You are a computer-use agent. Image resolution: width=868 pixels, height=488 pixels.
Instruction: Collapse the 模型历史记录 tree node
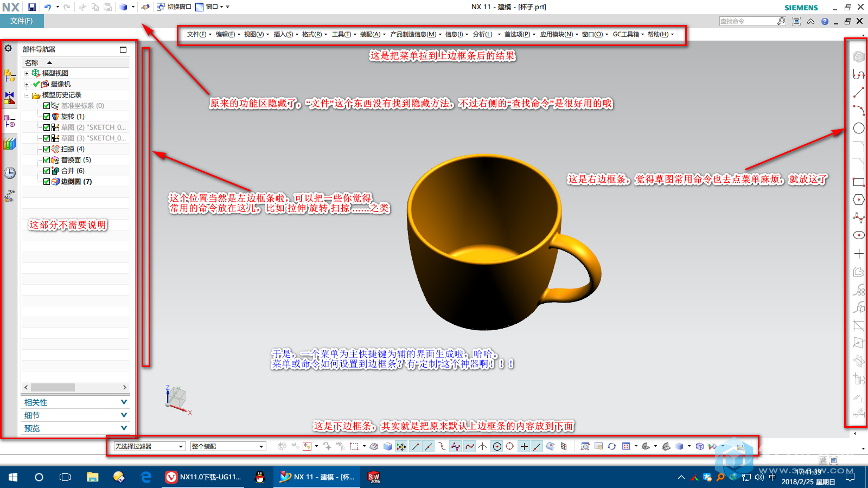[27, 95]
